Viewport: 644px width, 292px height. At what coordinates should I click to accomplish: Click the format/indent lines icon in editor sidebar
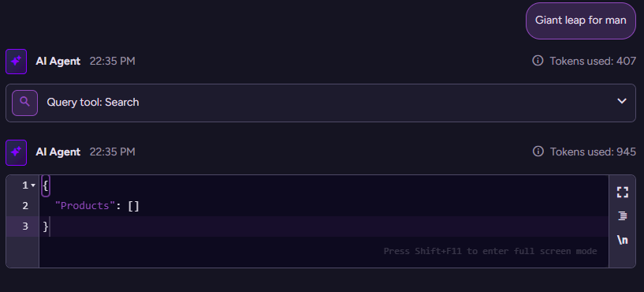pyautogui.click(x=623, y=215)
